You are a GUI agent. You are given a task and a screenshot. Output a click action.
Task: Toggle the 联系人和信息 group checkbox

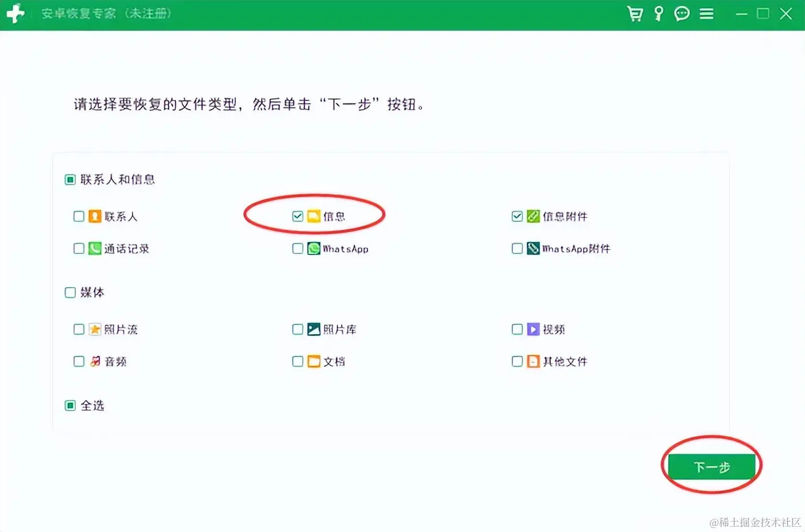click(x=70, y=180)
